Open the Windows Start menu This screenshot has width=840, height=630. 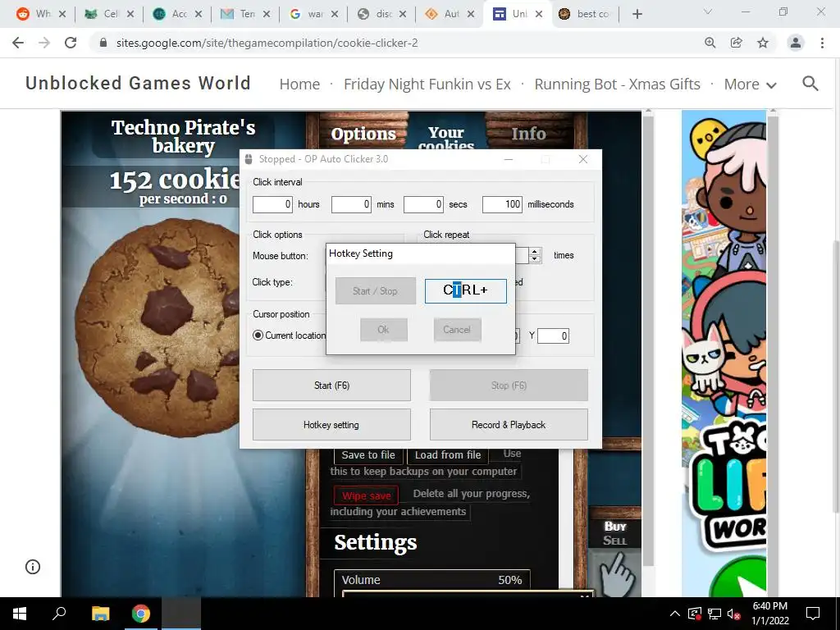[x=20, y=614]
